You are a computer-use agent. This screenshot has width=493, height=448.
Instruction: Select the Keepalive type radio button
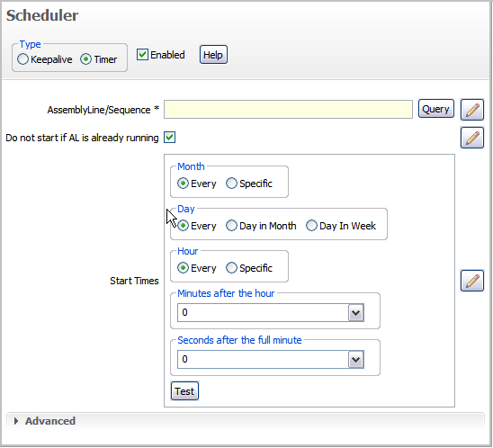click(23, 59)
